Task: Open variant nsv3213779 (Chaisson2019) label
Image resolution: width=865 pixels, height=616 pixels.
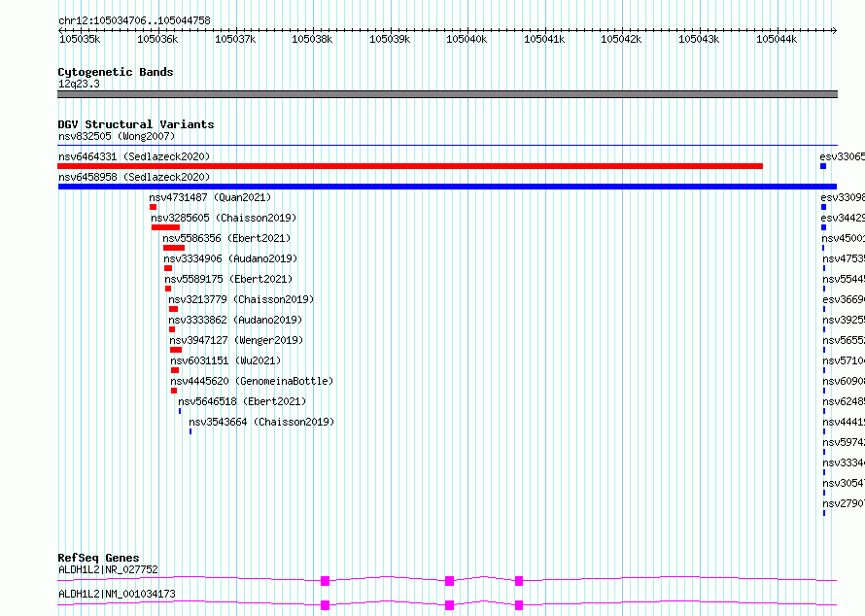Action: coord(241,299)
